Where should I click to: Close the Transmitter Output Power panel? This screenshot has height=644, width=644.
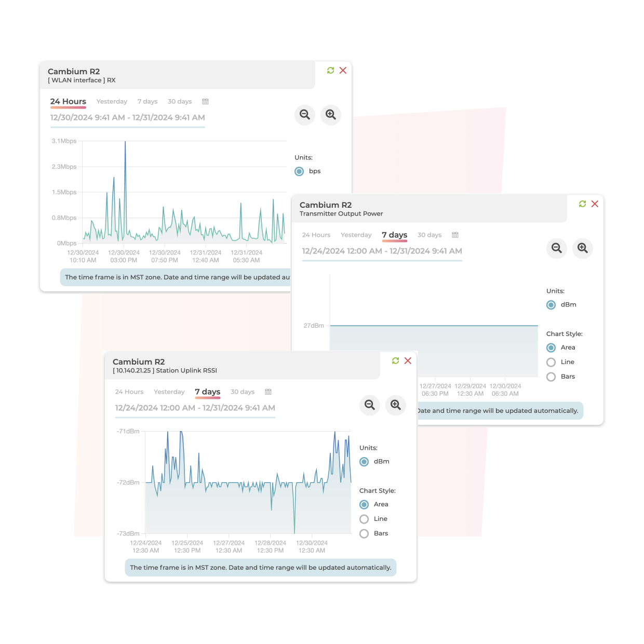tap(595, 204)
